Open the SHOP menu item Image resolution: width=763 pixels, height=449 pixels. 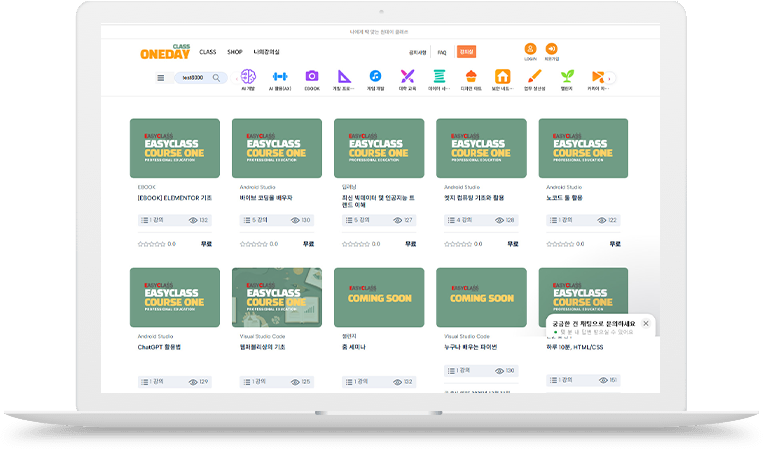tap(235, 51)
